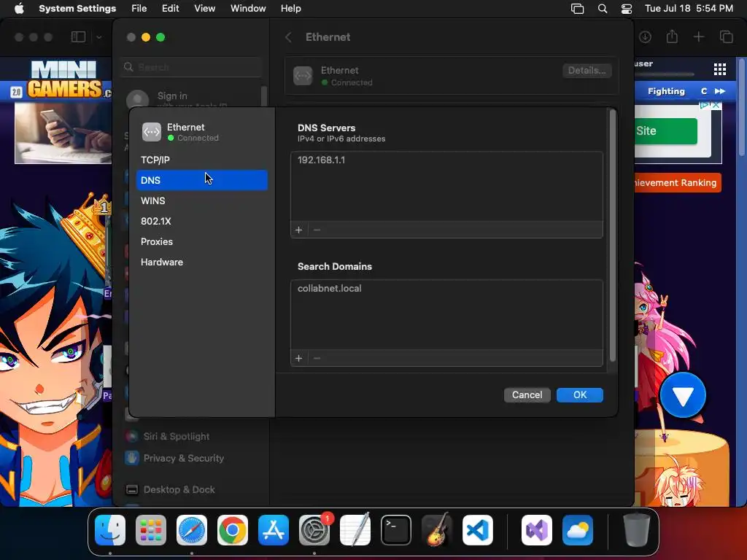Viewport: 747px width, 560px height.
Task: Click the scrollbar of the details dialog
Action: coord(613,236)
